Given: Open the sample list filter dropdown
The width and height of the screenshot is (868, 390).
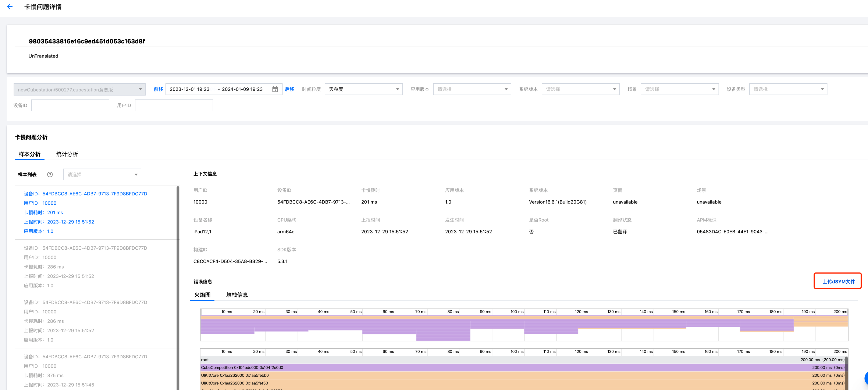Looking at the screenshot, I should click(x=102, y=174).
